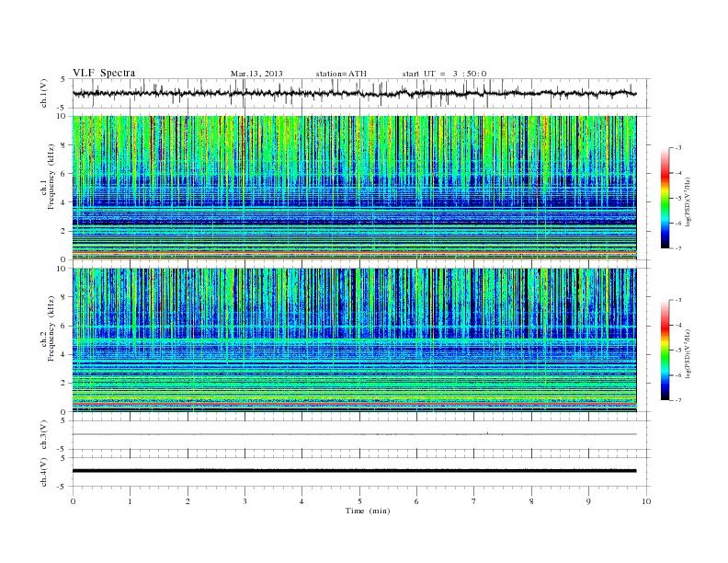Click the "station=ATH" header label
728x563 pixels.
341,74
